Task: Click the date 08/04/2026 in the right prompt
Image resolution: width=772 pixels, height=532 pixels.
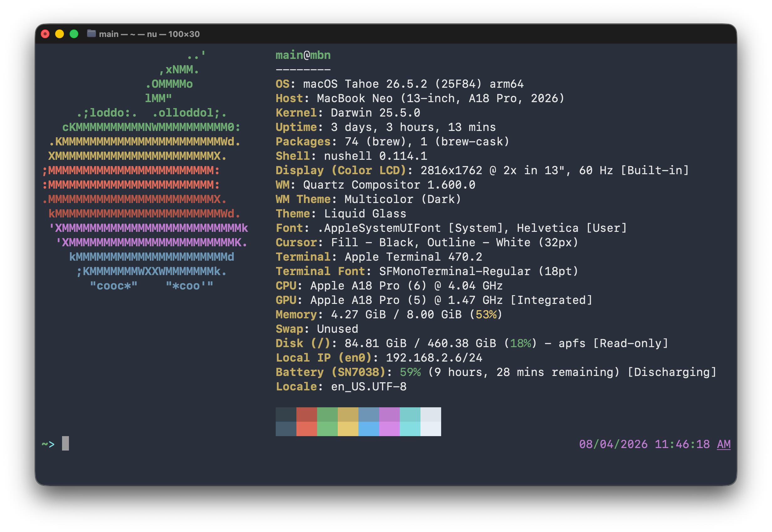Action: pyautogui.click(x=613, y=444)
